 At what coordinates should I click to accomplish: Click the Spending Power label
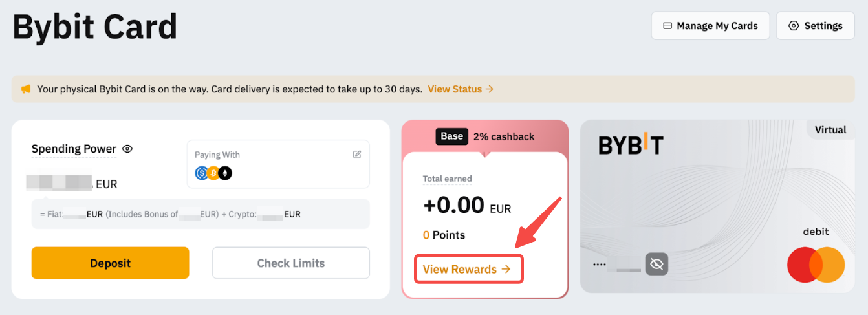[x=74, y=149]
